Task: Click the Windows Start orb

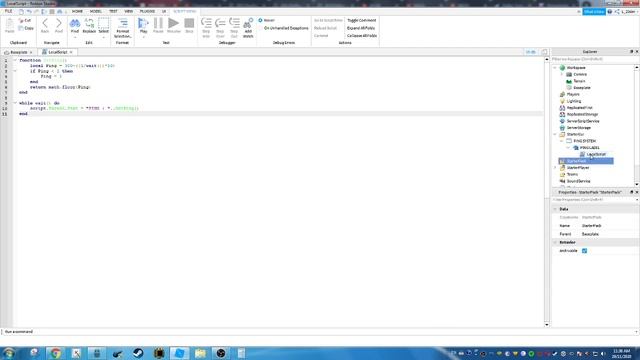Action: pos(9,353)
